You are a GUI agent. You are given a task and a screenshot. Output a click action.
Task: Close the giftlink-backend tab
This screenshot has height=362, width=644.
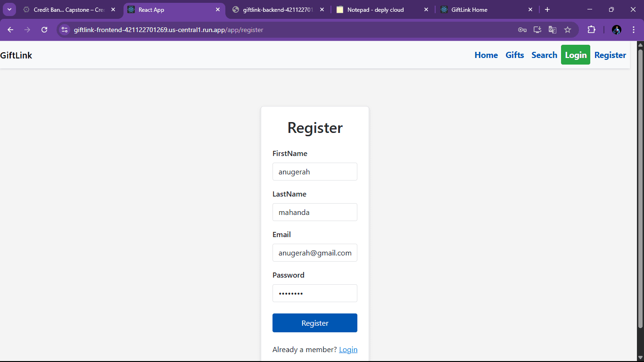tap(322, 9)
